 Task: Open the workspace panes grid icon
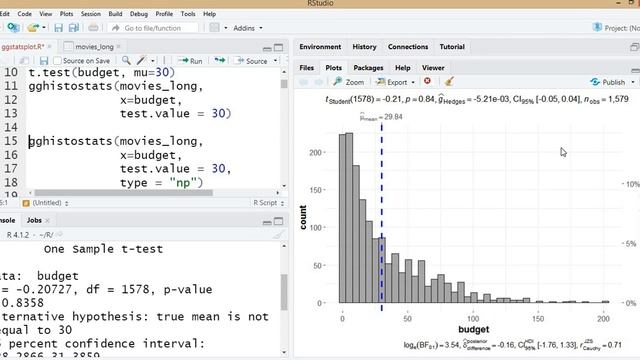[214, 28]
